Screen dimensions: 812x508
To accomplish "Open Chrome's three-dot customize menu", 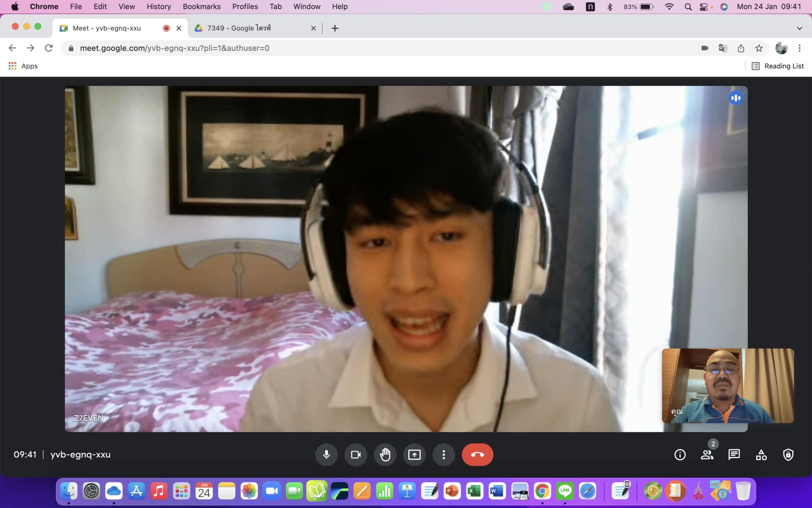I will [799, 48].
